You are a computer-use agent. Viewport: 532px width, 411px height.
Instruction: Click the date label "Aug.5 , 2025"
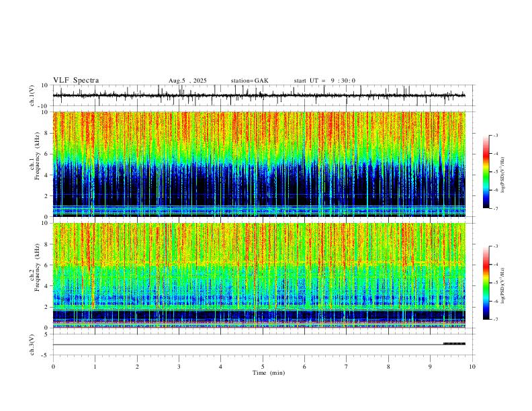(187, 81)
